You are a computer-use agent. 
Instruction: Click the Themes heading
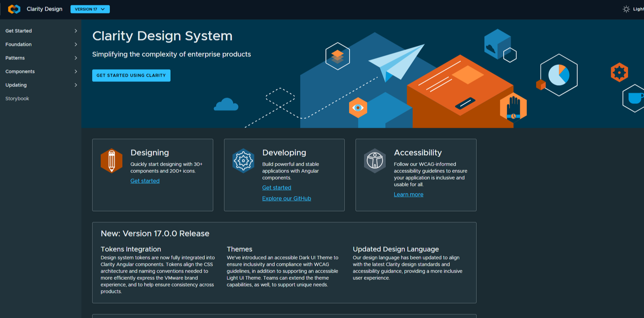240,249
